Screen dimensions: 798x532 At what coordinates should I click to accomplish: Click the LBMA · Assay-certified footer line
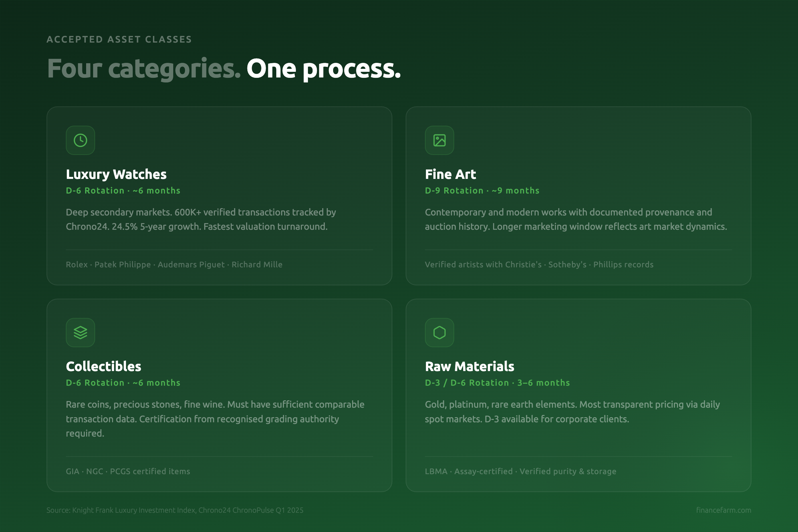click(x=520, y=471)
